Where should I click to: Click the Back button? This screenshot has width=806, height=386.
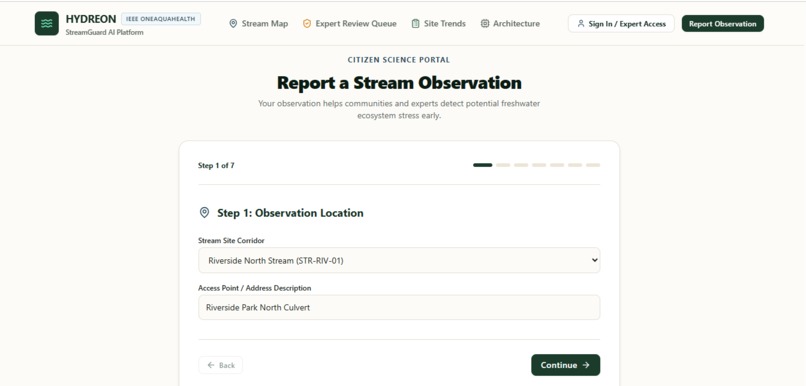(221, 365)
